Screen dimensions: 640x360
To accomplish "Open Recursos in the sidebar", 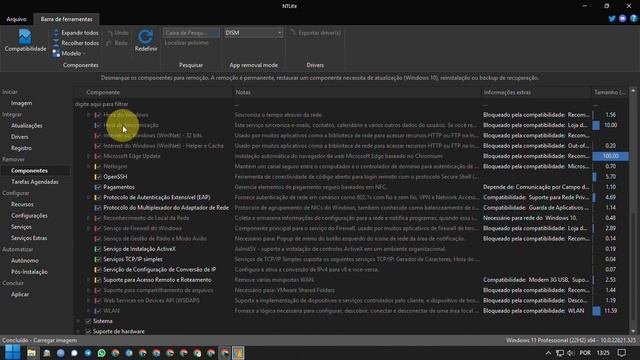I will [x=22, y=204].
